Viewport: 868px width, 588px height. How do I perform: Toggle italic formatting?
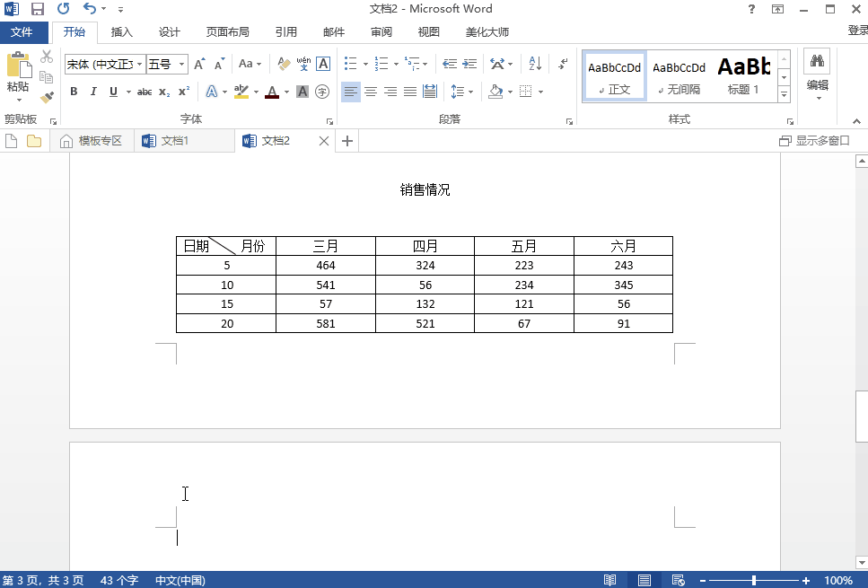(93, 91)
